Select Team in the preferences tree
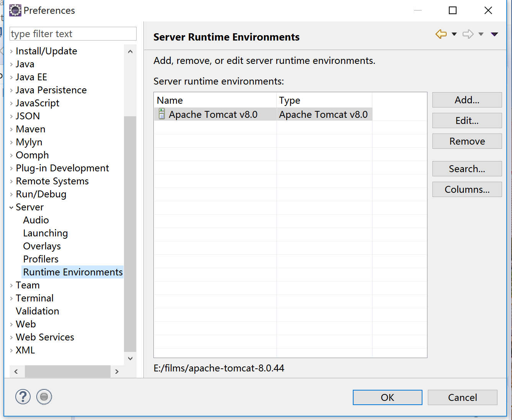 [28, 285]
